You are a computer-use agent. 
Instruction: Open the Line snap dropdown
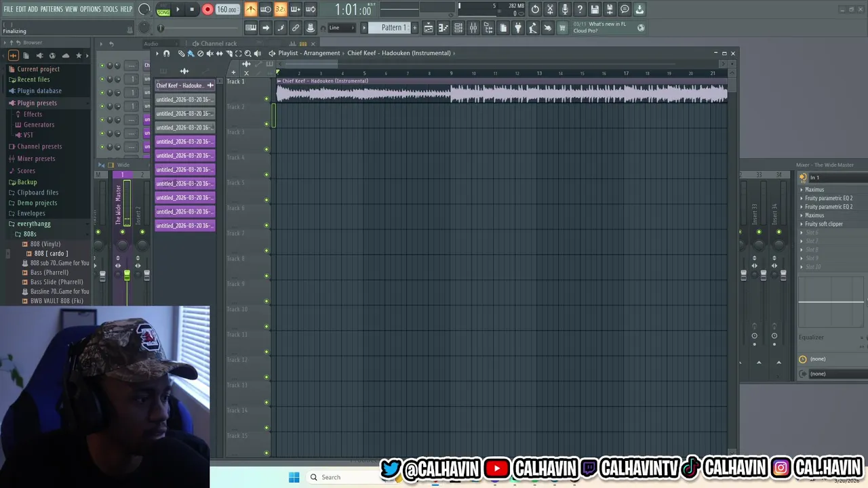coord(342,28)
